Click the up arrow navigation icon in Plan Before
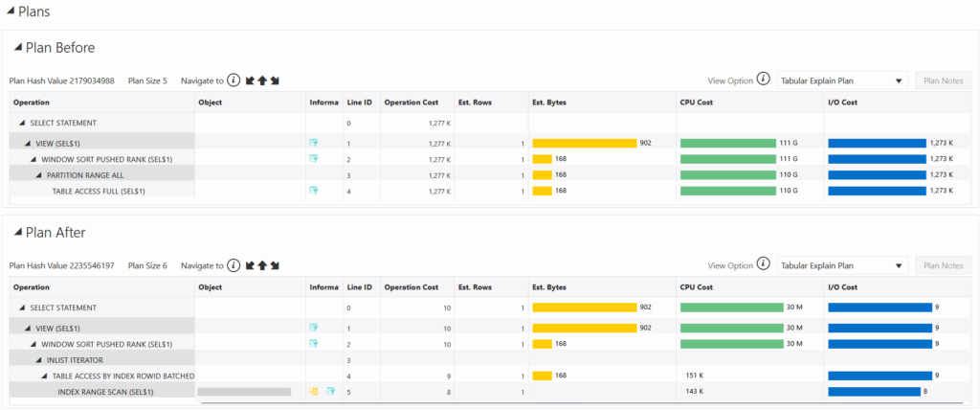Image resolution: width=980 pixels, height=410 pixels. [261, 80]
